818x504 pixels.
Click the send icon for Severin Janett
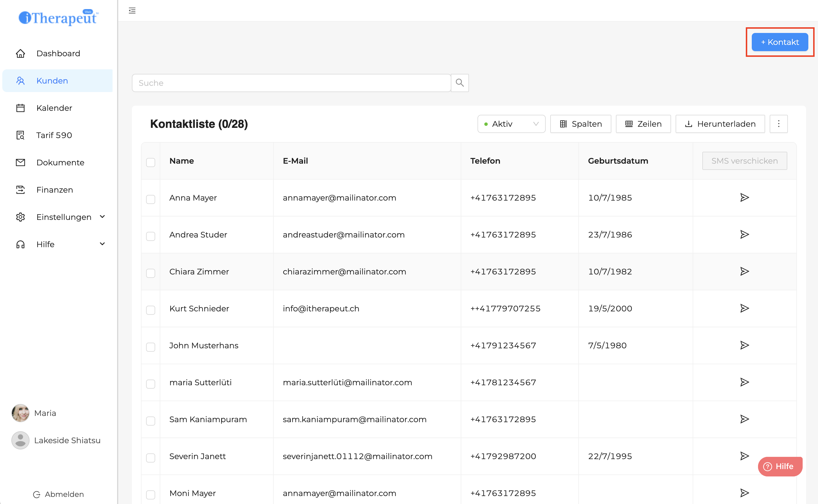click(744, 456)
